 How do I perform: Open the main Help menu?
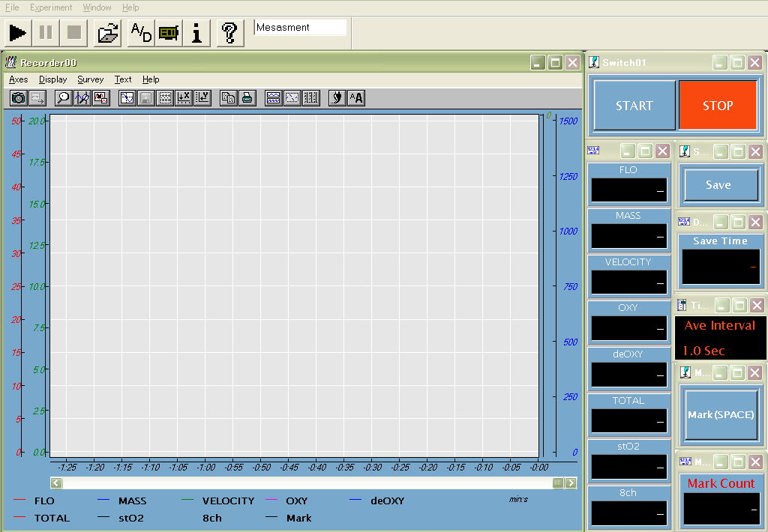pos(130,7)
